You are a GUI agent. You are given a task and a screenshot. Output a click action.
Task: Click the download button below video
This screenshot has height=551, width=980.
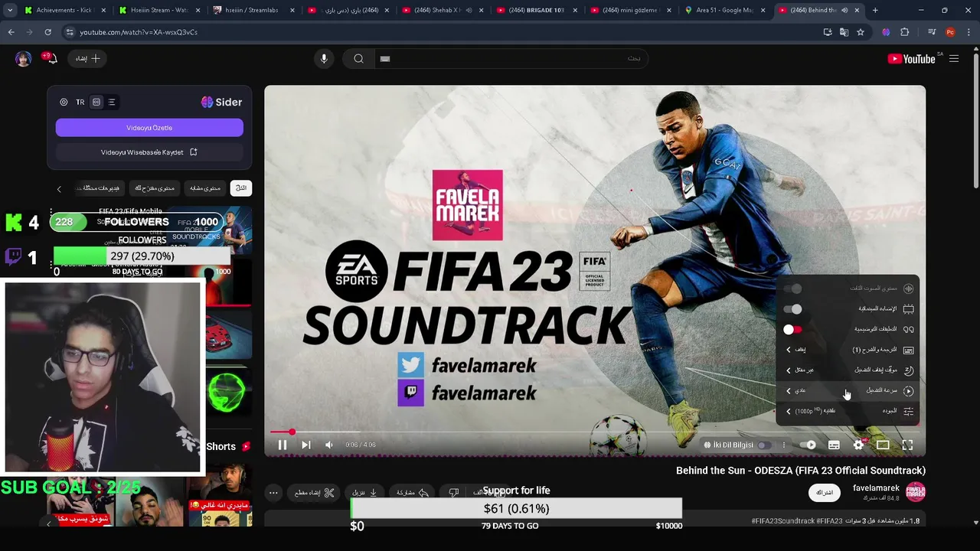pos(364,493)
